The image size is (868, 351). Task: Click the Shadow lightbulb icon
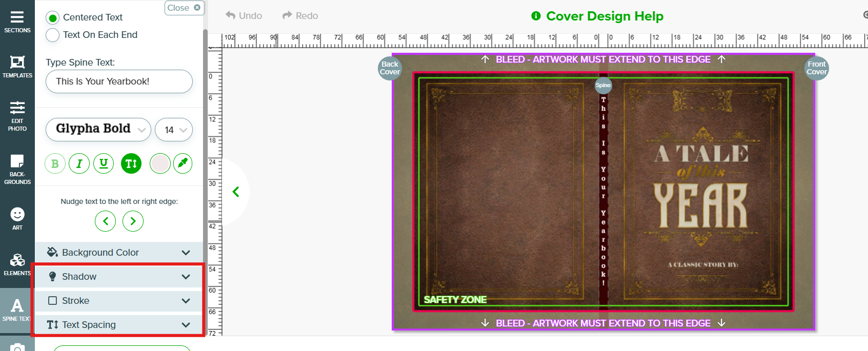52,277
